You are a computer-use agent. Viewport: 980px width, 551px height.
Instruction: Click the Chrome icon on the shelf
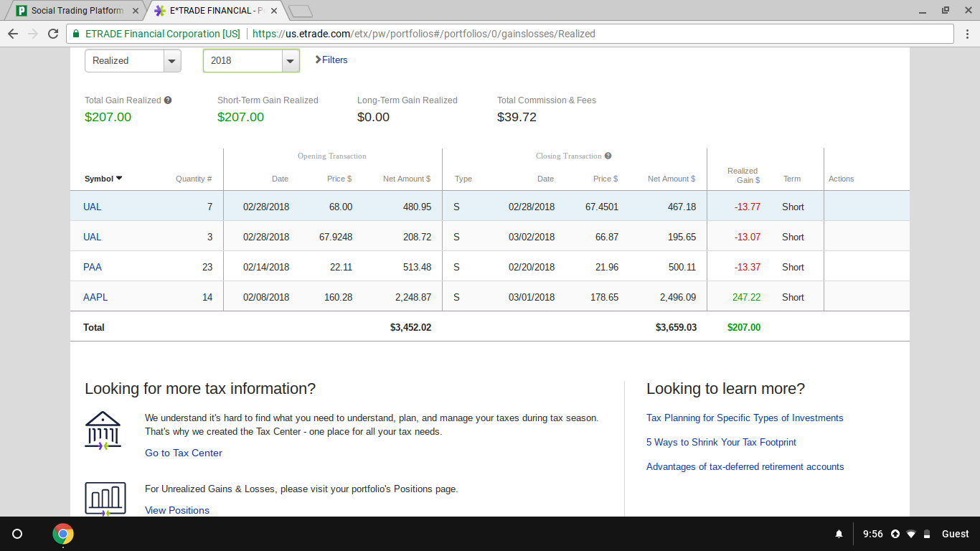[x=63, y=534]
